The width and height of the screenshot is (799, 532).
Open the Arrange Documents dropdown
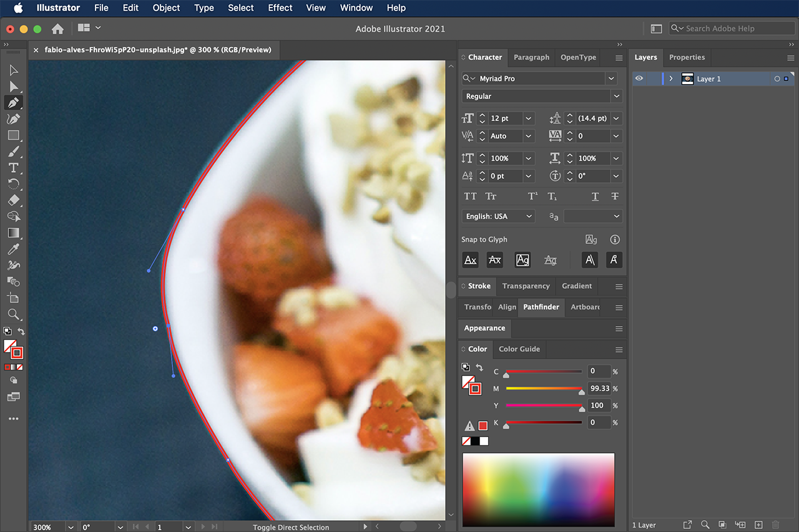[x=89, y=28]
